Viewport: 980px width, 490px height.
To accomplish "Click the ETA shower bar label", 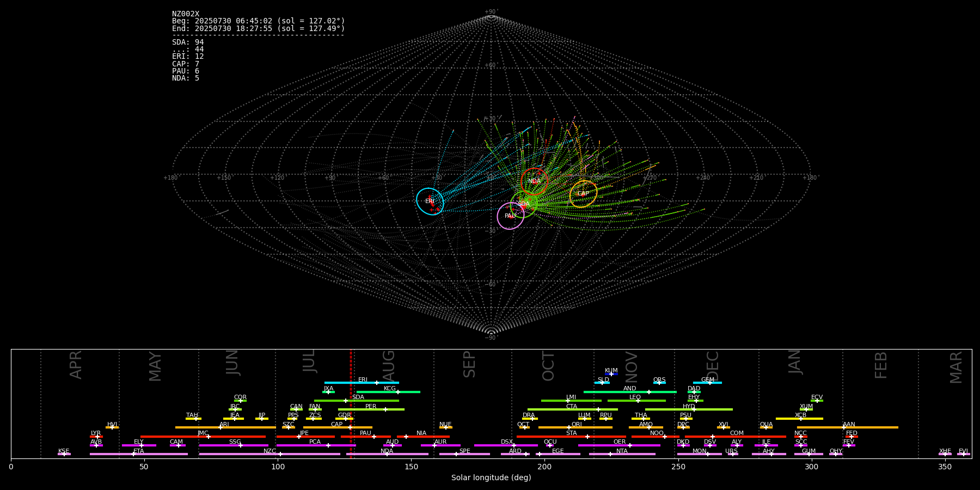I will click(x=139, y=451).
